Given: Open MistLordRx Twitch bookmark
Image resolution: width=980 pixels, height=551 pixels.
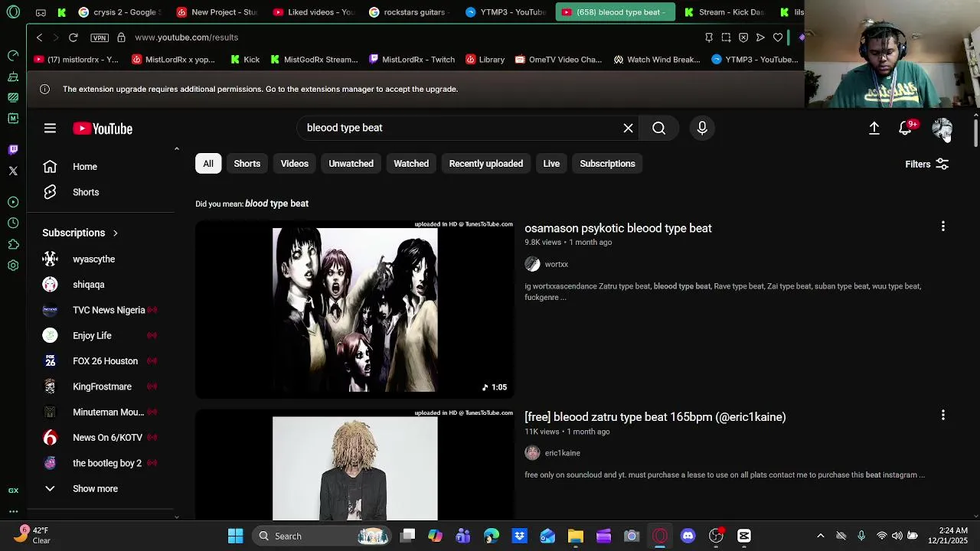Looking at the screenshot, I should (412, 60).
